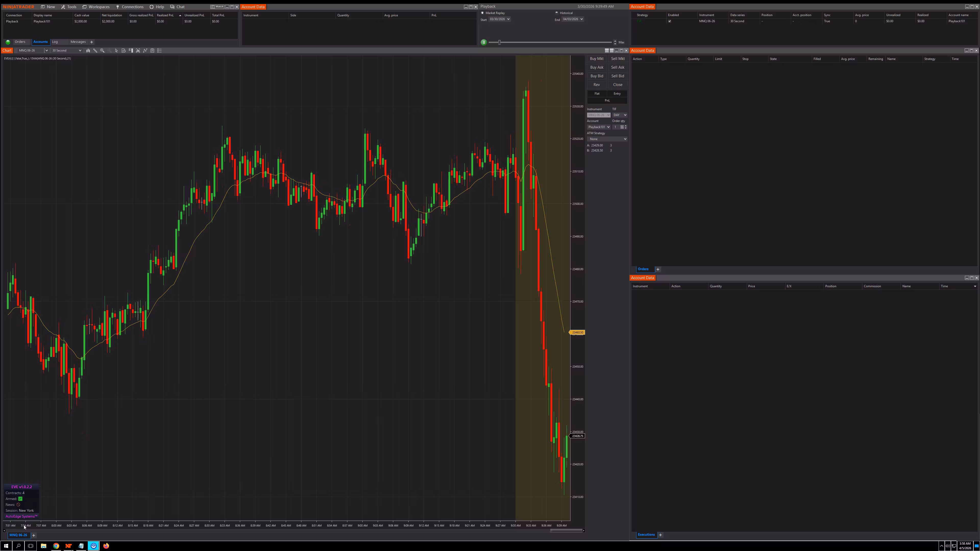Click the Chart Trader panel icon

point(131,50)
